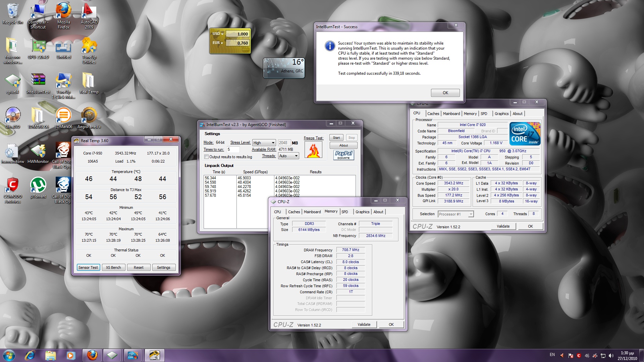The image size is (644, 362).
Task: Enable Output results to results.log checkbox
Action: [206, 157]
